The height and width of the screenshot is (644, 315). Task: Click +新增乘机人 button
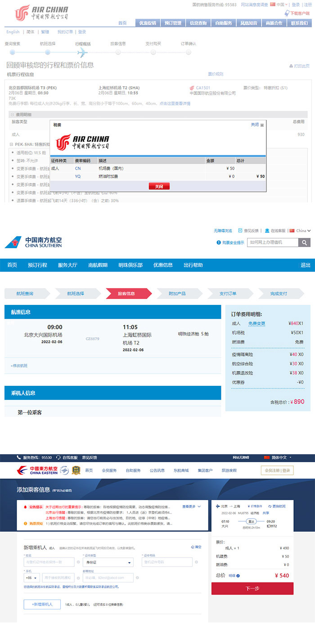(42, 604)
